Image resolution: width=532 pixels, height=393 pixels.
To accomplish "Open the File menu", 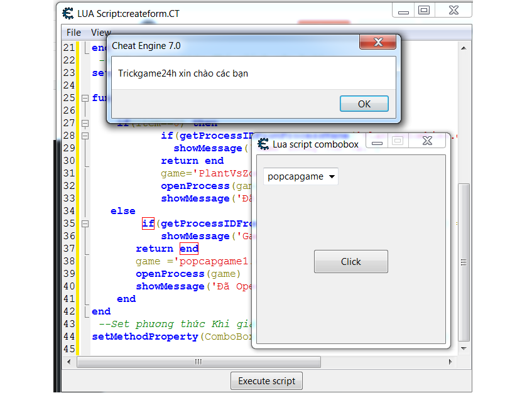I will [73, 32].
